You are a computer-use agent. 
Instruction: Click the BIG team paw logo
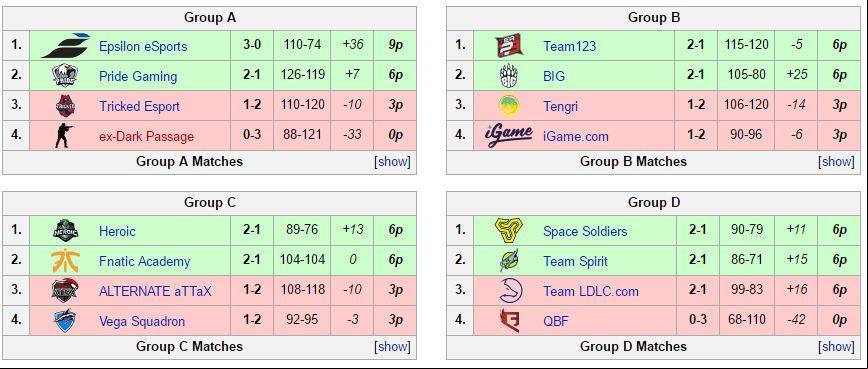point(508,75)
